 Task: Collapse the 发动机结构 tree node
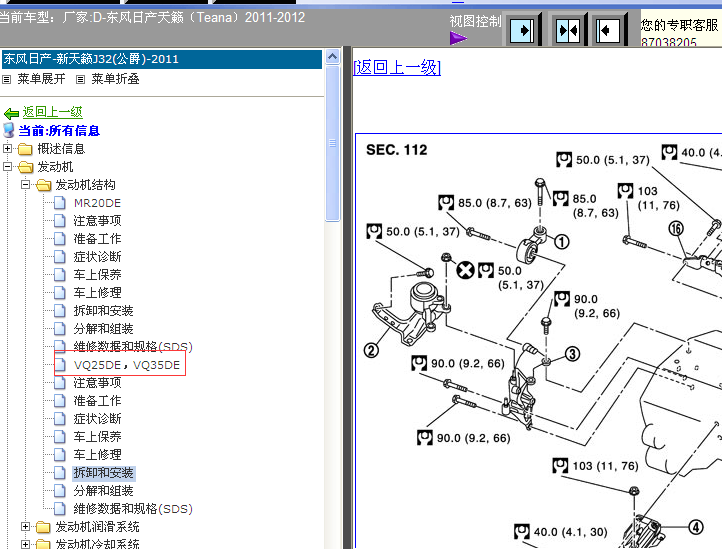(25, 185)
